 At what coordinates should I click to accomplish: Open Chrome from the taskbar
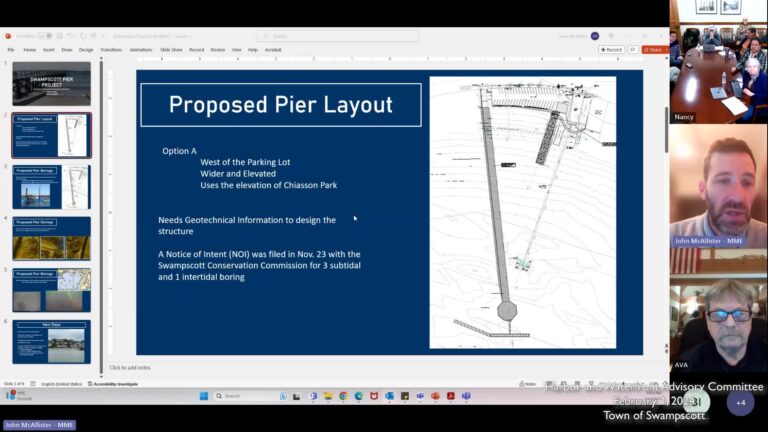(x=343, y=396)
